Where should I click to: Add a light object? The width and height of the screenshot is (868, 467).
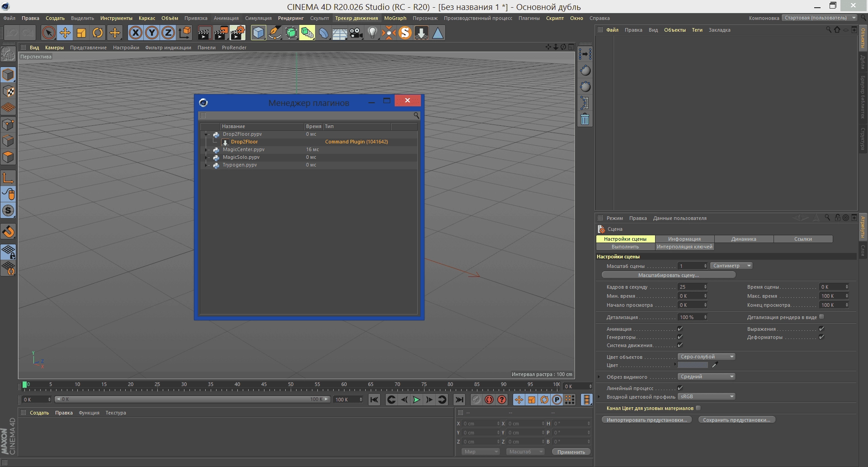tap(373, 33)
